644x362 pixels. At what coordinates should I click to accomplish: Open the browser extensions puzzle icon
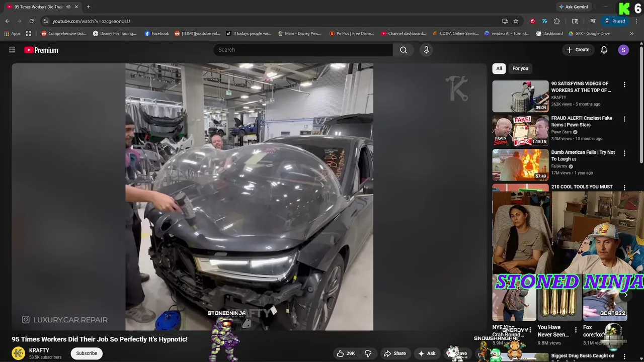coord(557,21)
